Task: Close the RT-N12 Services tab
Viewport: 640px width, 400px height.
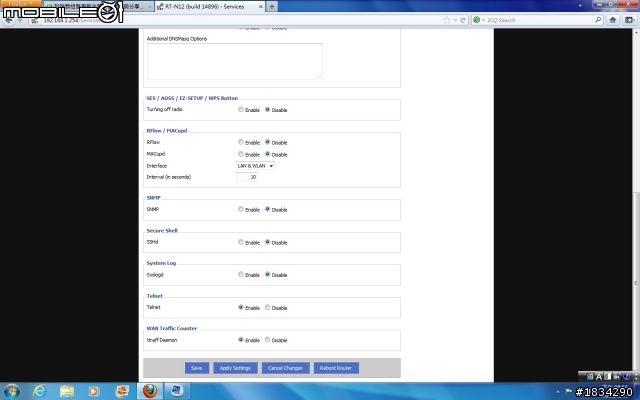Action: click(260, 7)
